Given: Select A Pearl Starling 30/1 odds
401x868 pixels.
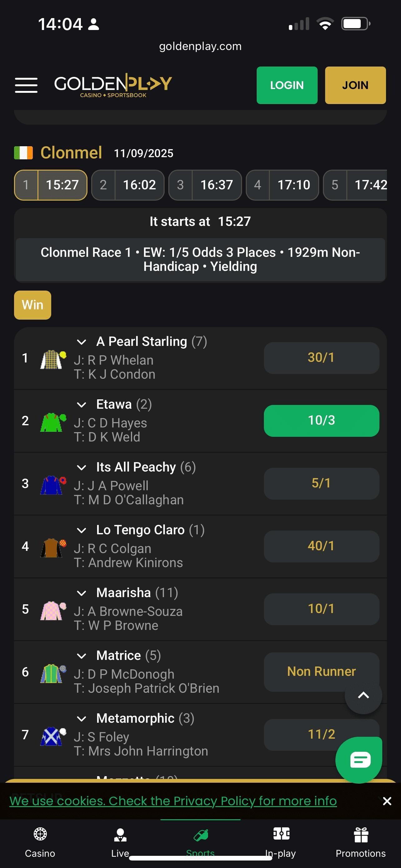Looking at the screenshot, I should pos(321,358).
